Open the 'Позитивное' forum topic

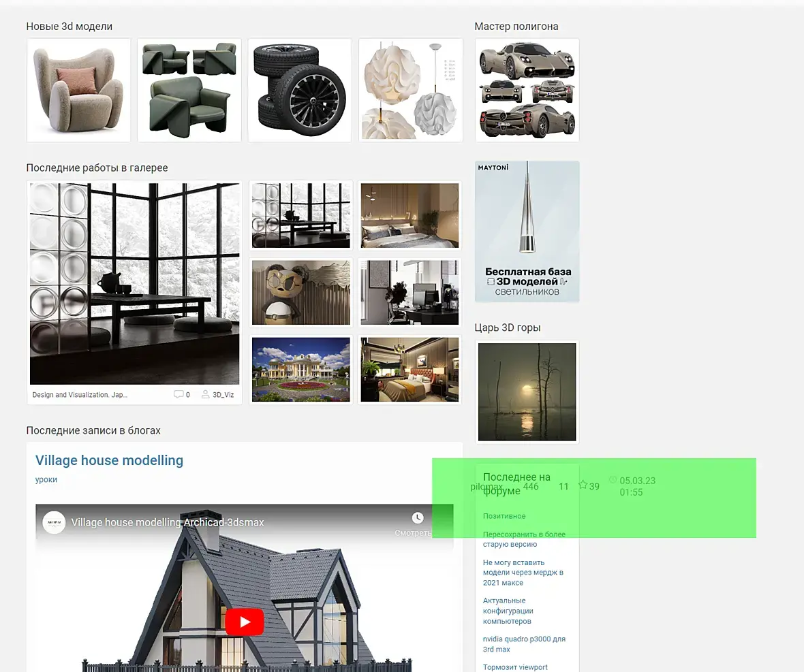coord(504,516)
